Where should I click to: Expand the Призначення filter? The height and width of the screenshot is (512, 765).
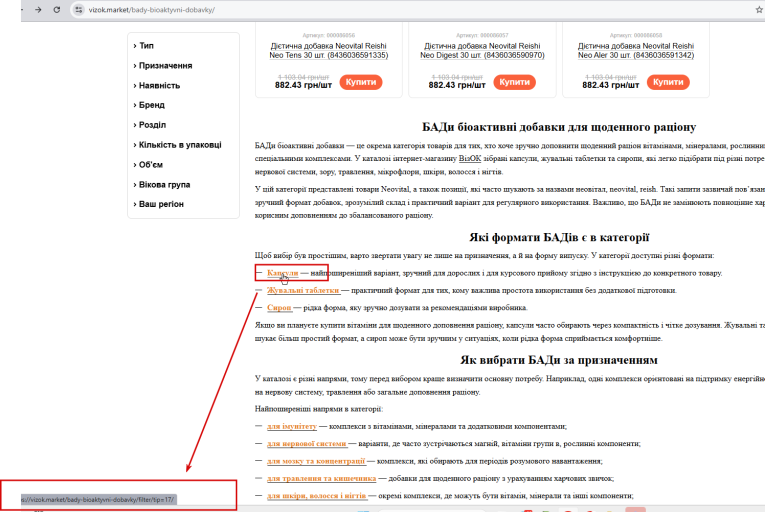pos(163,65)
